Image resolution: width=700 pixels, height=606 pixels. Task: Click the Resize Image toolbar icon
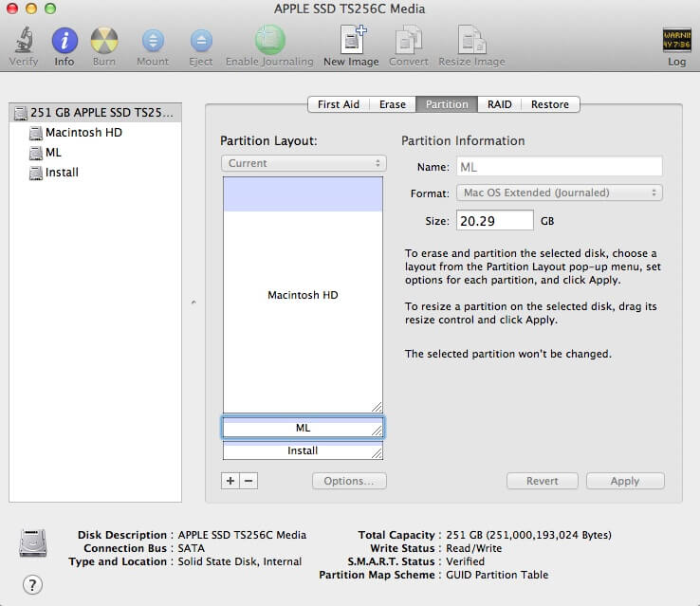pyautogui.click(x=471, y=39)
